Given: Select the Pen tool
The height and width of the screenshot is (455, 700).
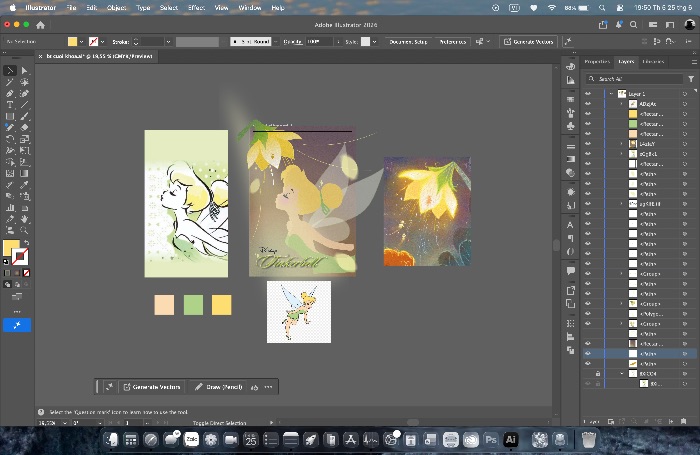Looking at the screenshot, I should (10, 93).
